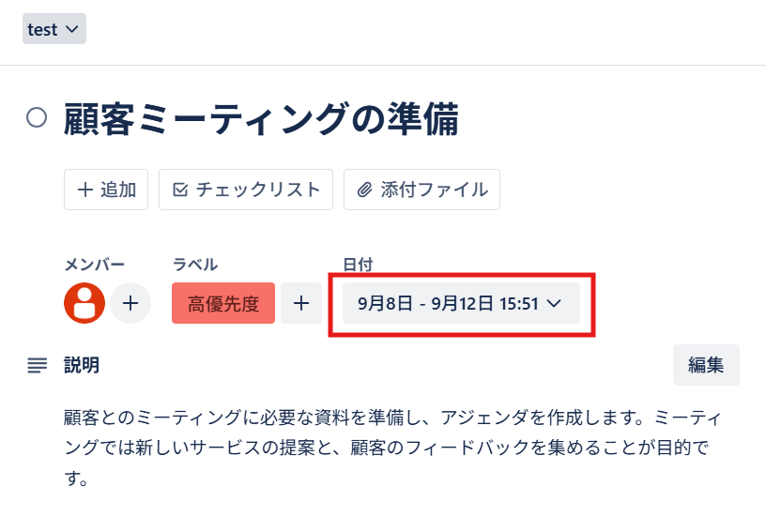
Task: Mark the card complete using the circle
Action: point(37,118)
